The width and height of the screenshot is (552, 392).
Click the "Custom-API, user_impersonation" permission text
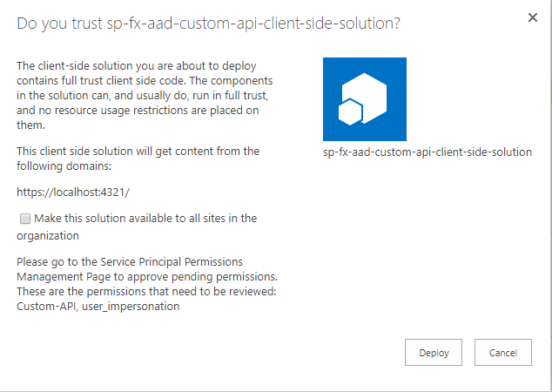pyautogui.click(x=98, y=307)
